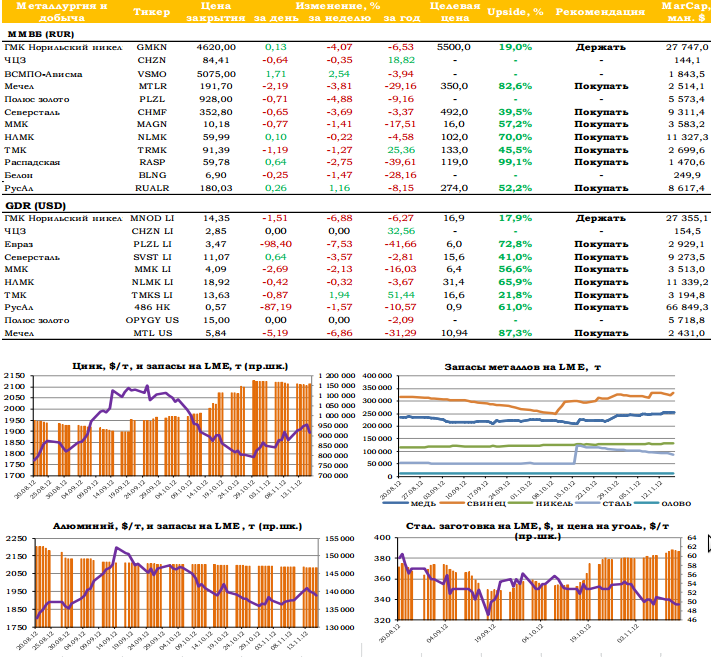Click the 'TMKS LI' ticker cell
This screenshot has width=711, height=671.
click(x=152, y=295)
